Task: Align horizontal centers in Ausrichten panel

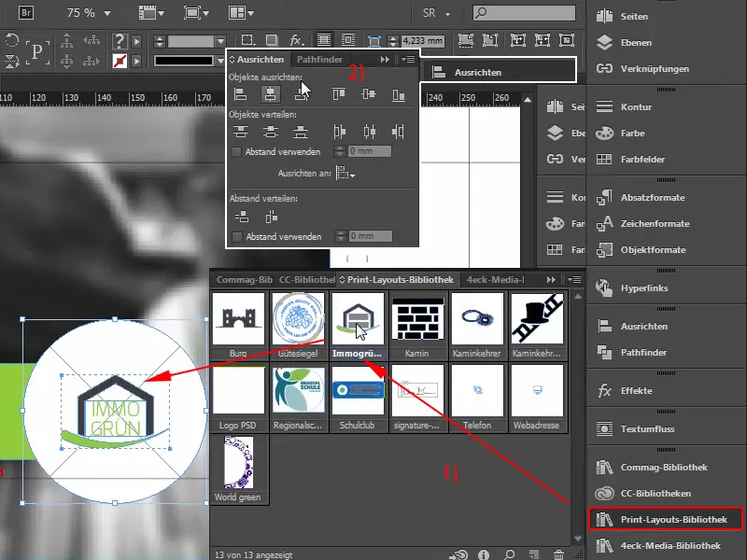Action: click(x=270, y=94)
